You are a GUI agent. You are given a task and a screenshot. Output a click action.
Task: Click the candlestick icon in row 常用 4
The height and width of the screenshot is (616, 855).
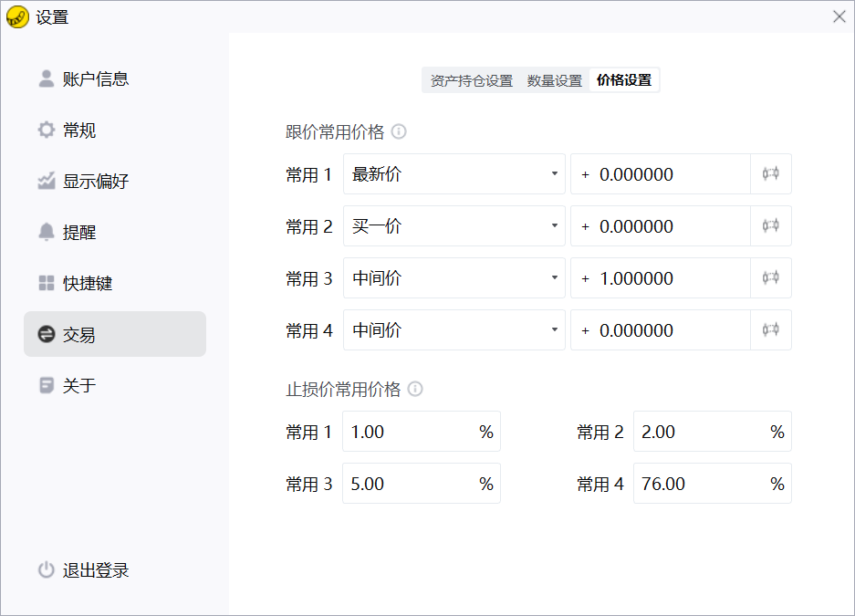(770, 330)
